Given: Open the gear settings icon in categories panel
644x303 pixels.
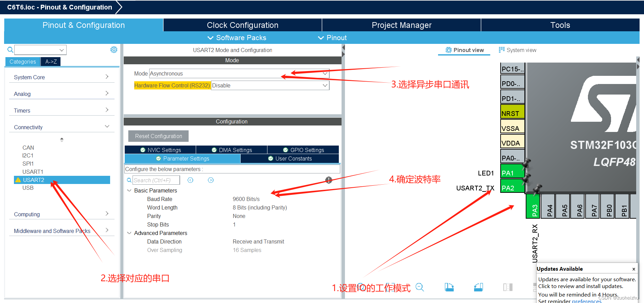Looking at the screenshot, I should click(114, 50).
